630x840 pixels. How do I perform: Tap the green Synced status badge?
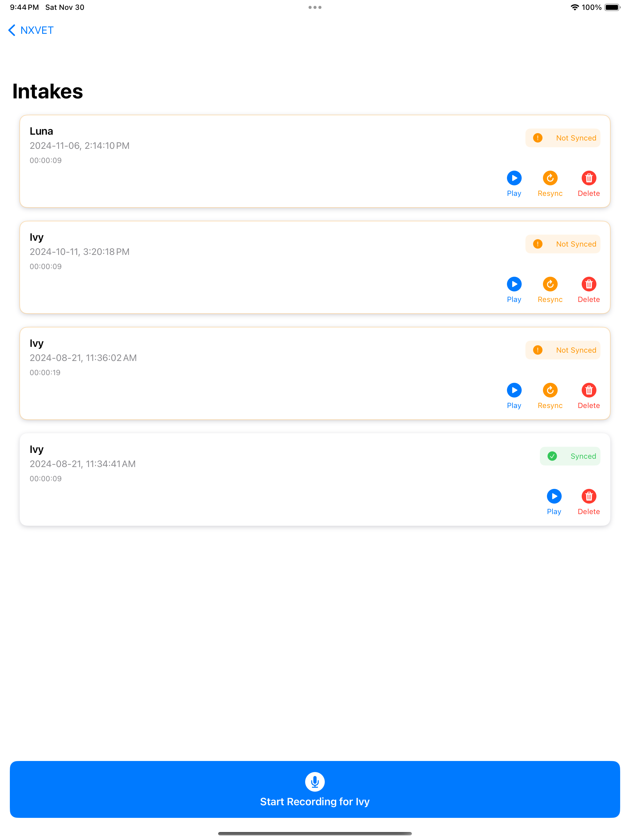570,456
